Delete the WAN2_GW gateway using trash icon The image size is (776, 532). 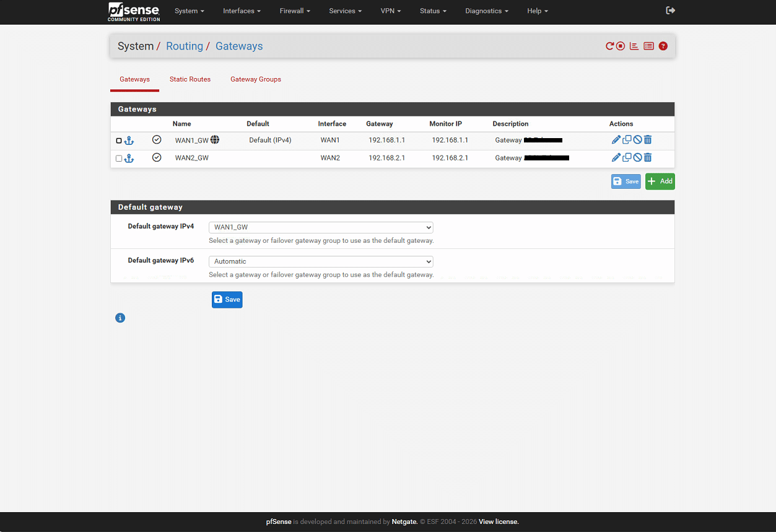pyautogui.click(x=648, y=157)
